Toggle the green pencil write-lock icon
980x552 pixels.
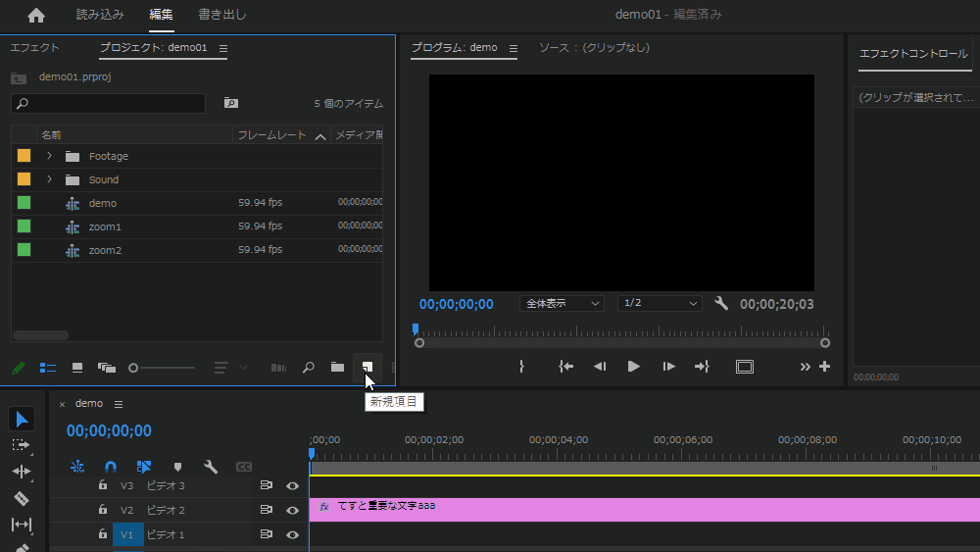19,368
